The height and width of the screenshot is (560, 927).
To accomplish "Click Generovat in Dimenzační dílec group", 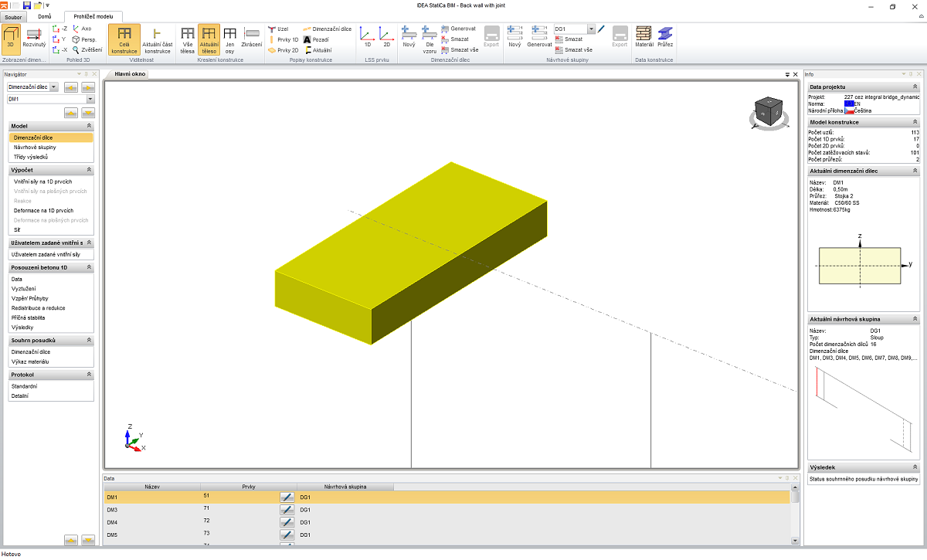I will [x=458, y=29].
